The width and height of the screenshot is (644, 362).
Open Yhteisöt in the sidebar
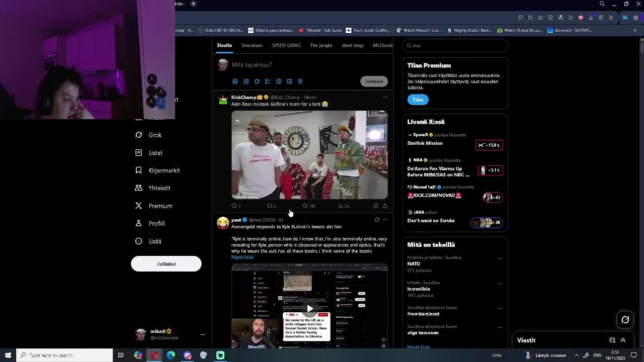[x=153, y=188]
